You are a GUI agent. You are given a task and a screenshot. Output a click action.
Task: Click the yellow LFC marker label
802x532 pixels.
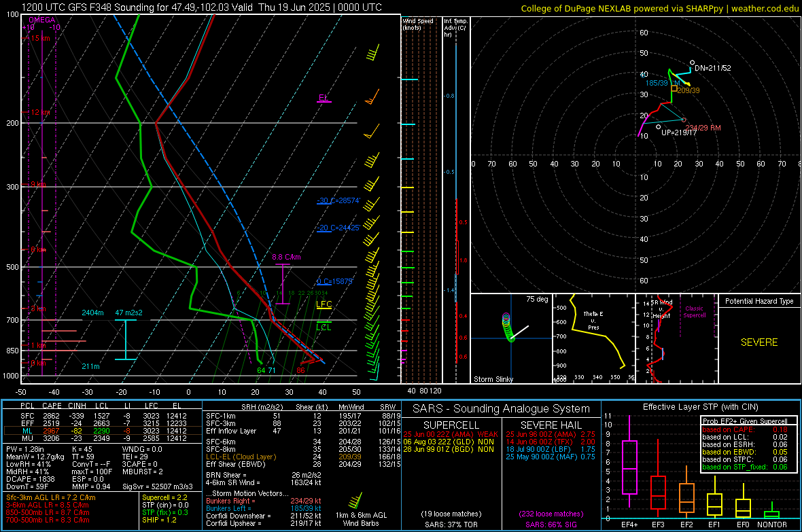[x=324, y=304]
